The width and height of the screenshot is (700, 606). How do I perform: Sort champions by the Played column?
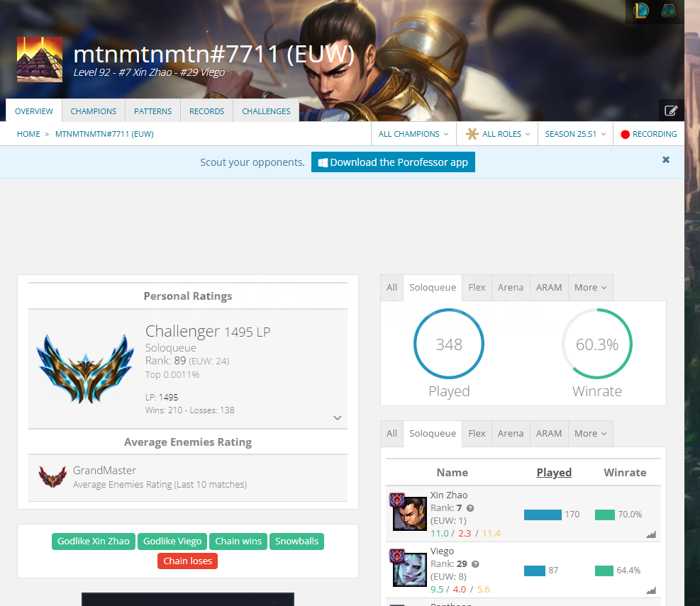[554, 472]
